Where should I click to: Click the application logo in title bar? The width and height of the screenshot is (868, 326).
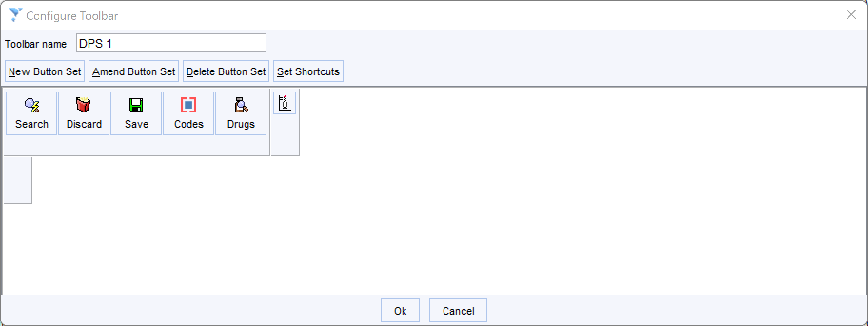pos(15,15)
